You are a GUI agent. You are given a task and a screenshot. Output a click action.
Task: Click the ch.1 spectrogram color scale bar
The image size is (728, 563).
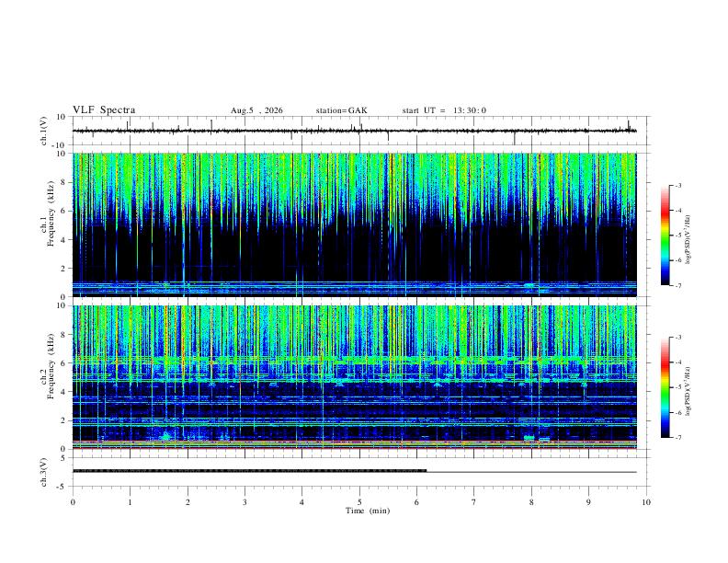[665, 236]
